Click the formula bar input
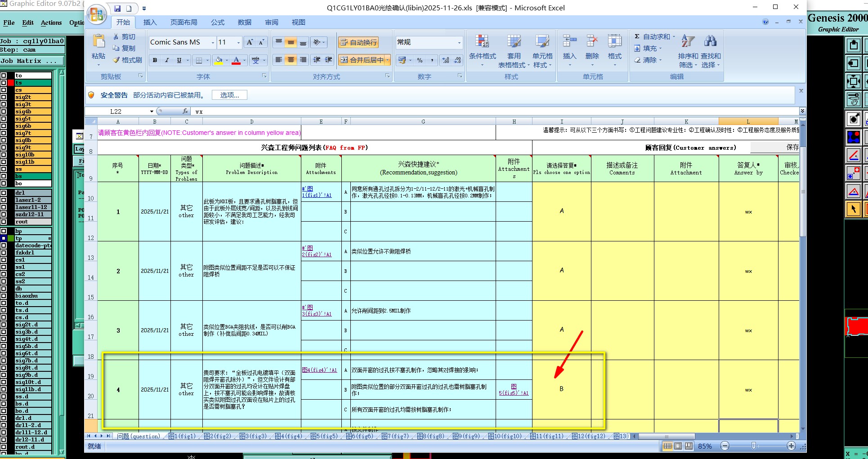The image size is (868, 459). pos(495,111)
